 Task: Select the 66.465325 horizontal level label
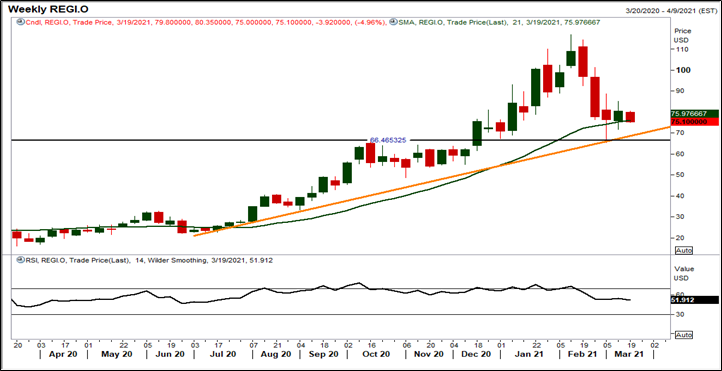(388, 139)
